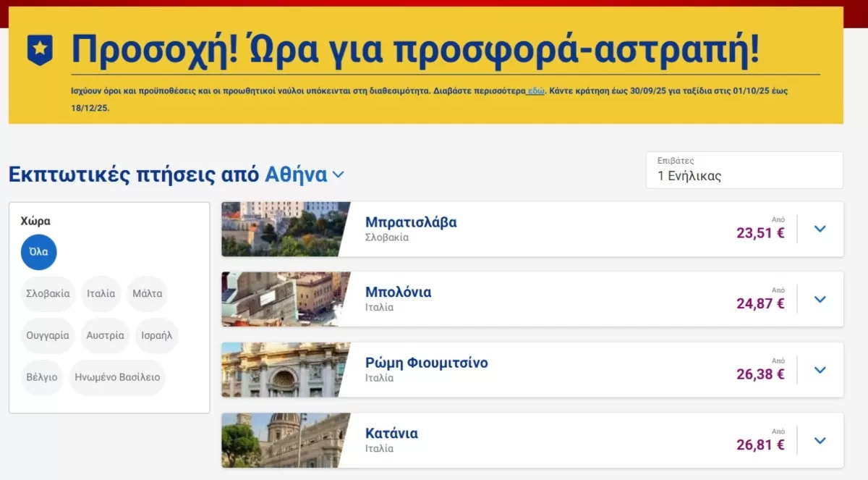868x480 pixels.
Task: Filter flights by Βέλγιο
Action: coord(42,378)
